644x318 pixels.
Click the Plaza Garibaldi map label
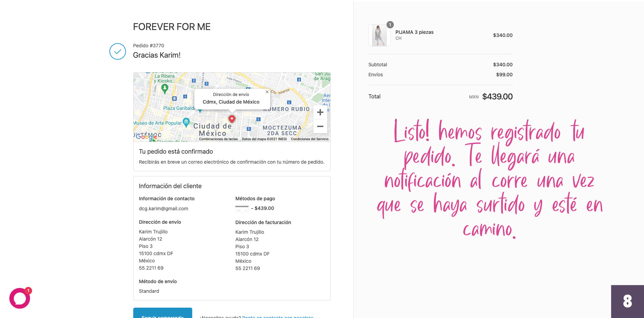(179, 108)
